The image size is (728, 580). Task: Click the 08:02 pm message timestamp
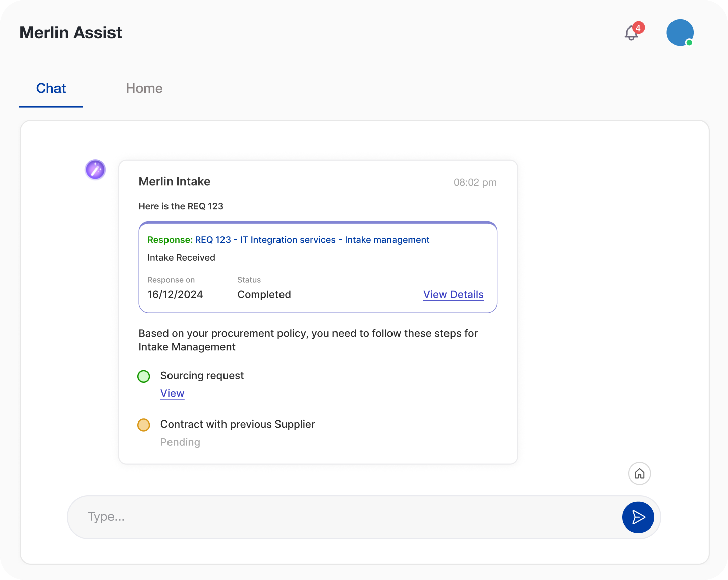pos(475,183)
